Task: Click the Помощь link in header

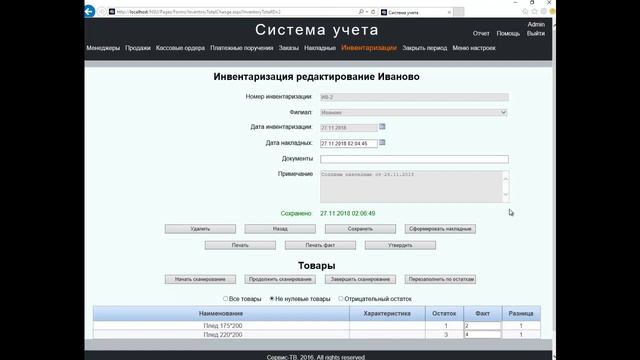Action: coord(508,33)
